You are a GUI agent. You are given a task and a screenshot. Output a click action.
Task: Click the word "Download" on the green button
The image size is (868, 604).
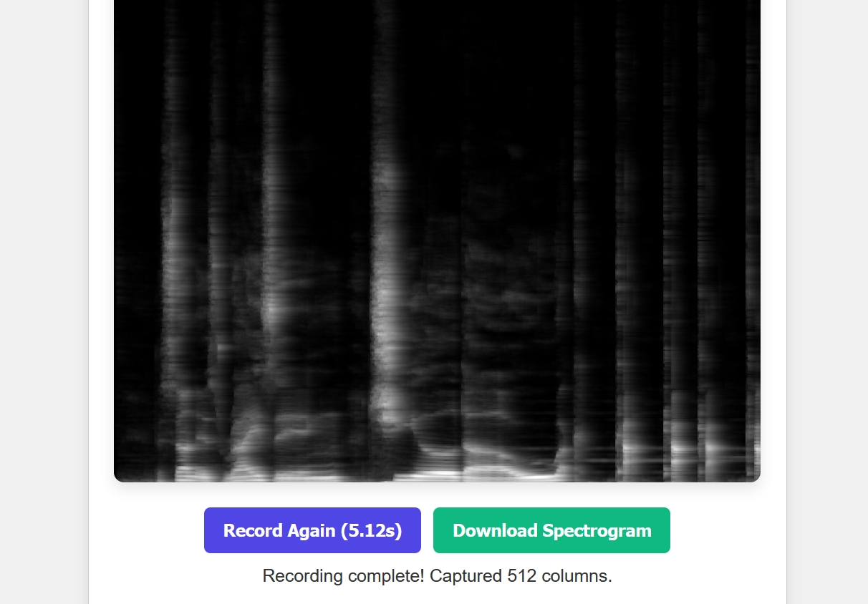(495, 530)
